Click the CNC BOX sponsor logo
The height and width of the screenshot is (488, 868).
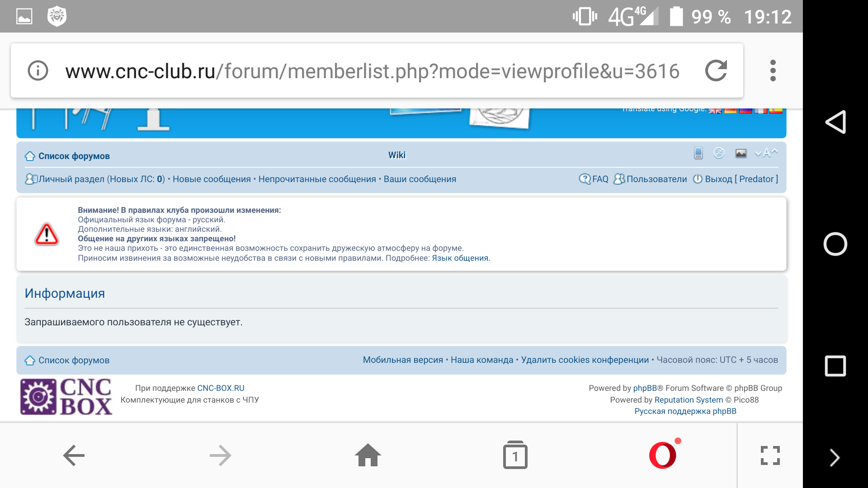tap(66, 397)
